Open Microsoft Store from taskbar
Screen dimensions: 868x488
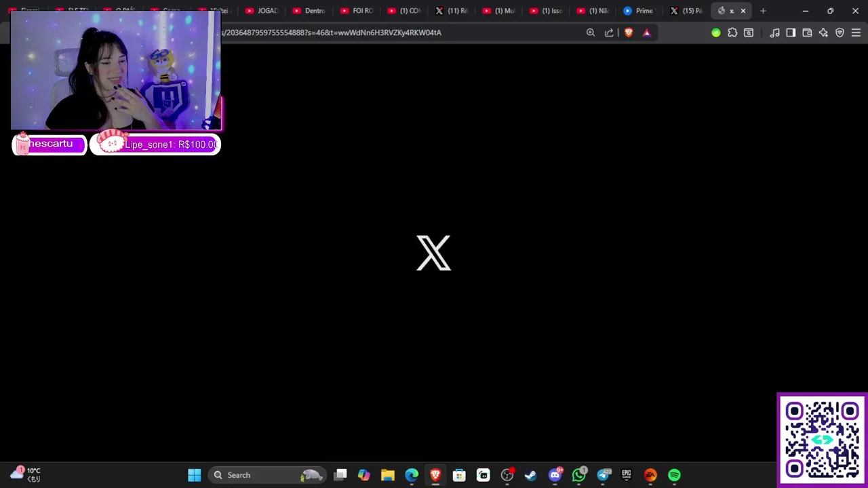point(459,475)
